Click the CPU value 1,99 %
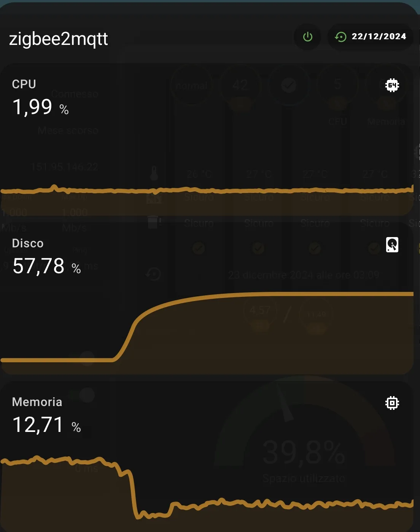 coord(41,107)
